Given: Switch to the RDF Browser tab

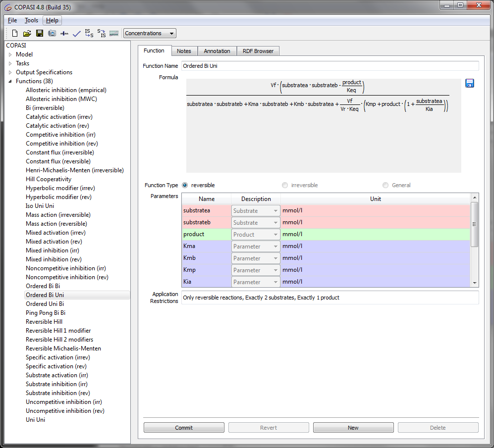Looking at the screenshot, I should [x=258, y=51].
